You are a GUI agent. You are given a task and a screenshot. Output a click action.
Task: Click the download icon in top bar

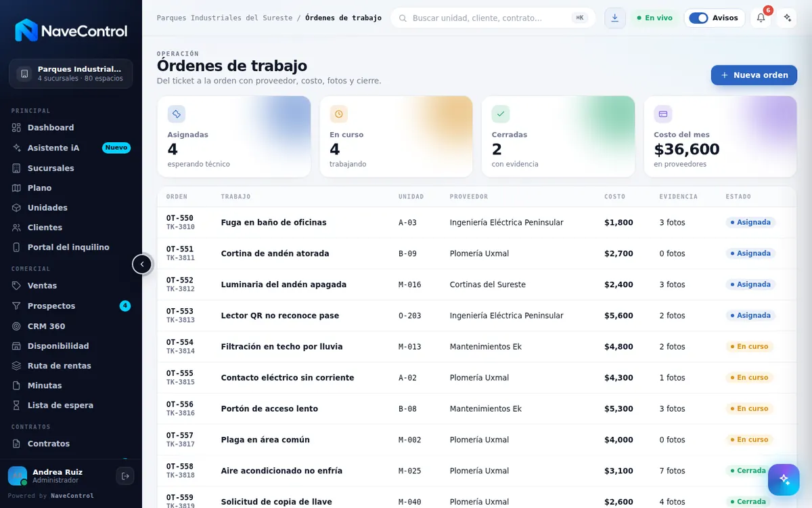[614, 18]
